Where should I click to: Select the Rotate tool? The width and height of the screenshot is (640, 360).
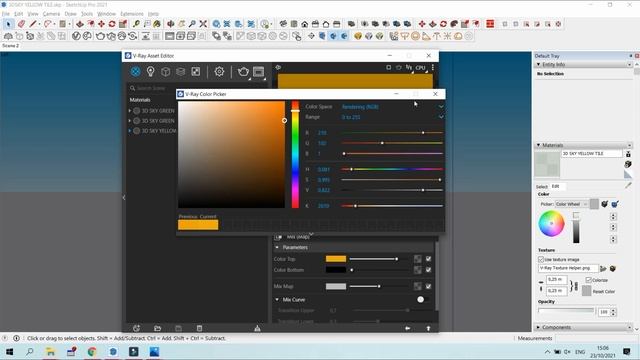click(112, 24)
